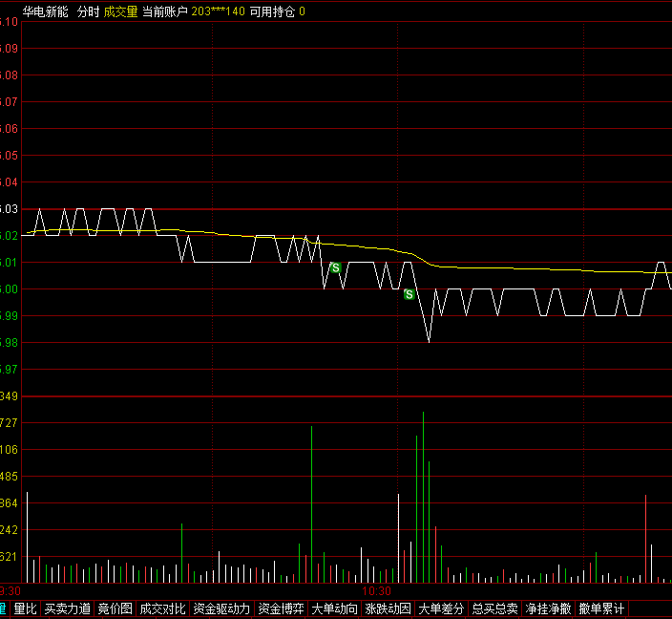Open the 量比 indicator tab

click(x=25, y=608)
